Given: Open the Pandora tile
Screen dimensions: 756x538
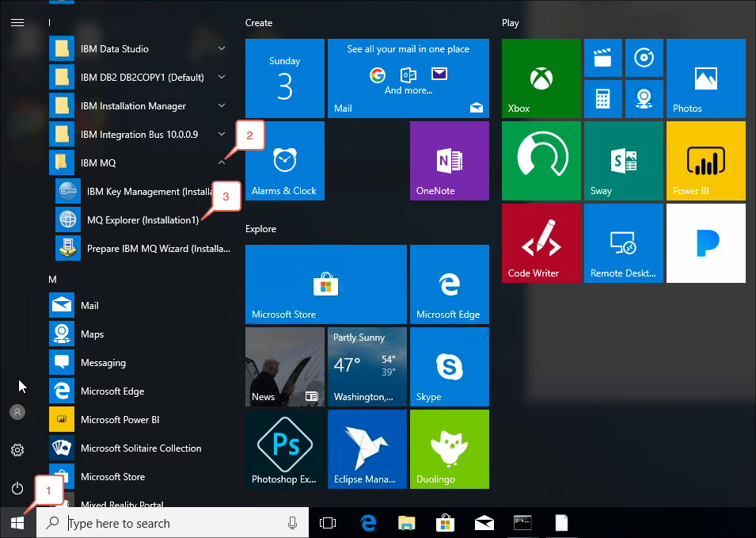Looking at the screenshot, I should pos(706,243).
